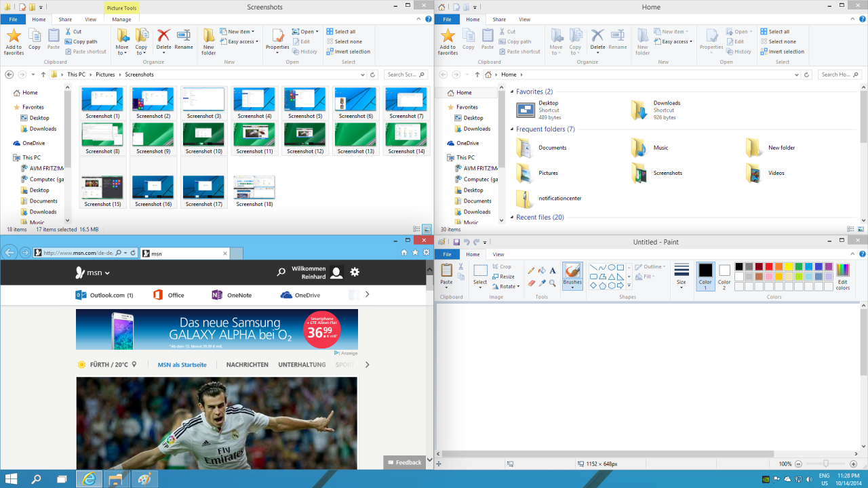Select the Fill with color bucket in Paint
868x488 pixels.
pos(542,270)
